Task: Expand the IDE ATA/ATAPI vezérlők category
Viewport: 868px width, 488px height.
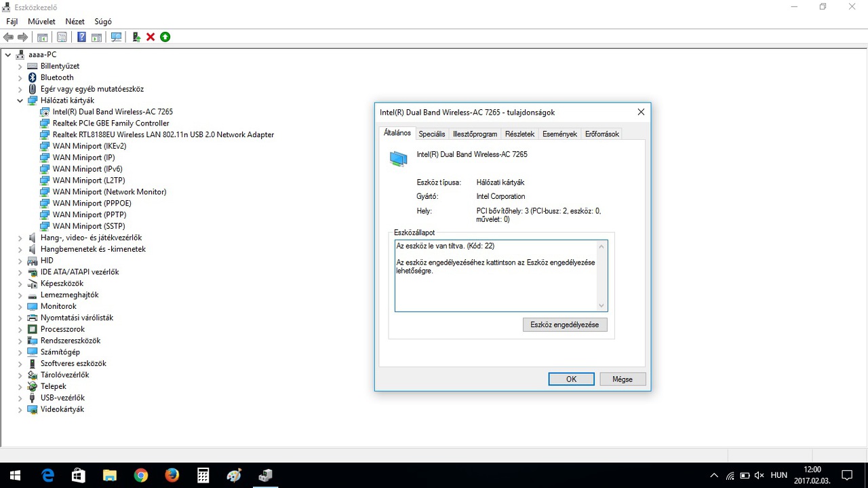Action: [x=20, y=272]
